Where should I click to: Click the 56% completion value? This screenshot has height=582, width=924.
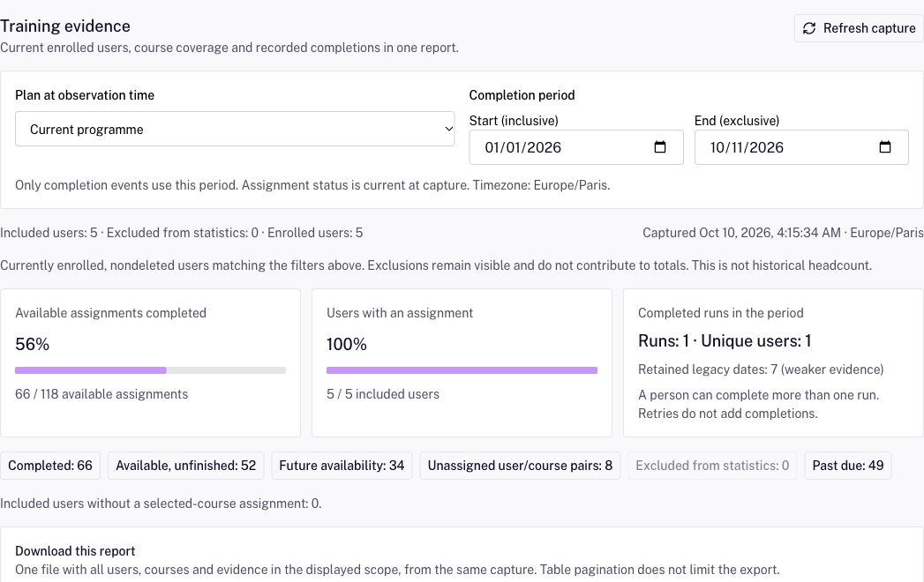click(x=33, y=344)
